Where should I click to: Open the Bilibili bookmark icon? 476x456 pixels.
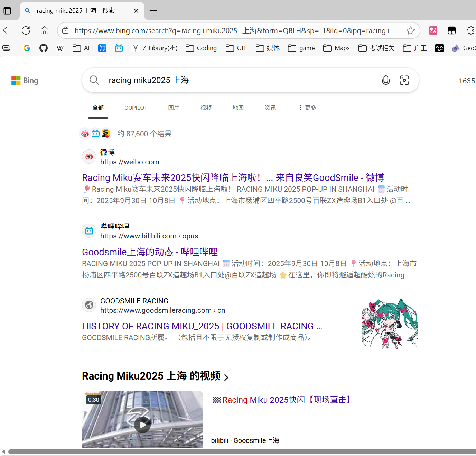[119, 48]
